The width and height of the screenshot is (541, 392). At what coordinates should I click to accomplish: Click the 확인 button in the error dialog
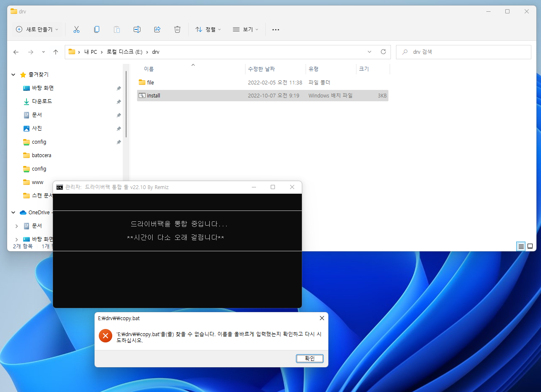pos(310,358)
